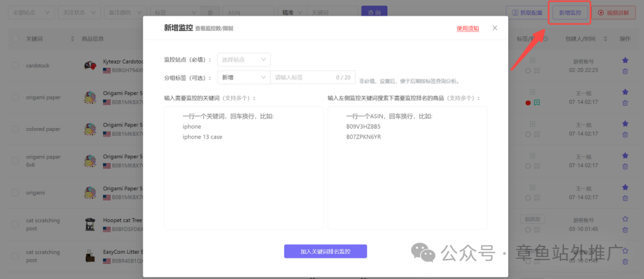This screenshot has height=279, width=644.
Task: Check the cardstock row checkbox
Action: click(x=14, y=65)
